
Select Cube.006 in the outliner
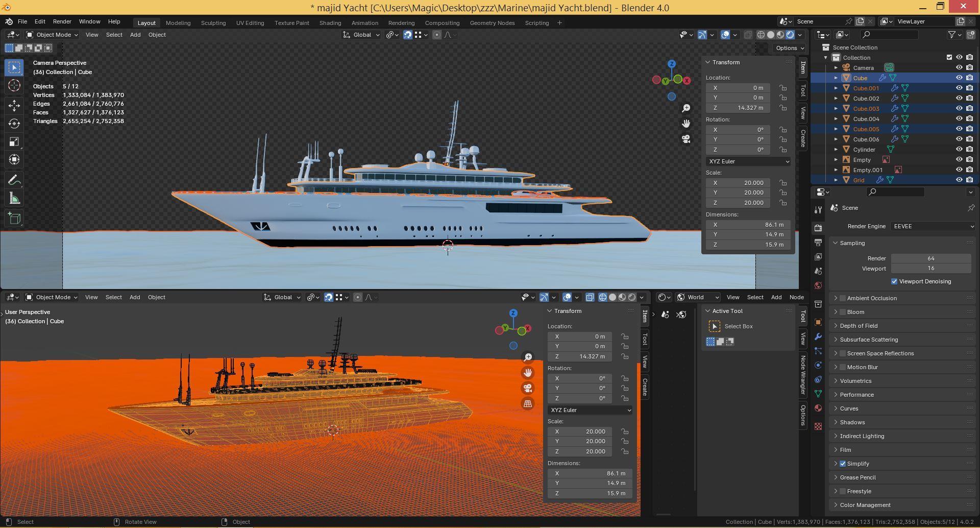866,139
